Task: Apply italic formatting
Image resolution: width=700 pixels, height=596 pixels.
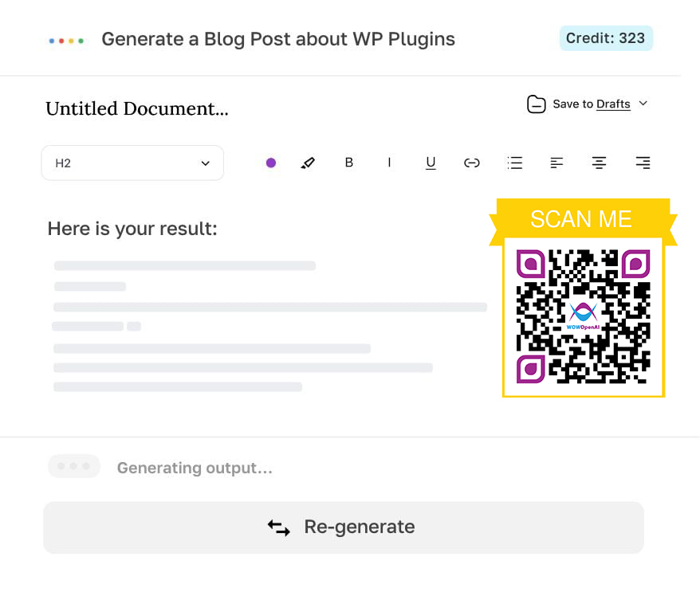Action: (390, 163)
